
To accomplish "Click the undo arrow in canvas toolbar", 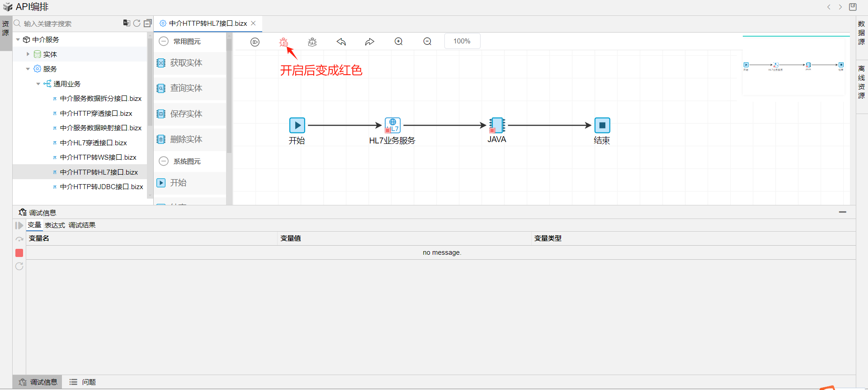I will point(341,42).
